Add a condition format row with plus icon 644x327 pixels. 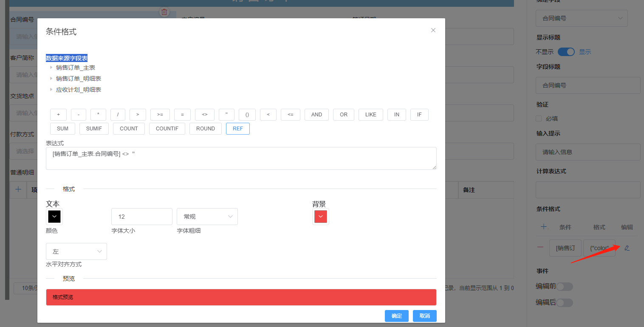(x=542, y=227)
